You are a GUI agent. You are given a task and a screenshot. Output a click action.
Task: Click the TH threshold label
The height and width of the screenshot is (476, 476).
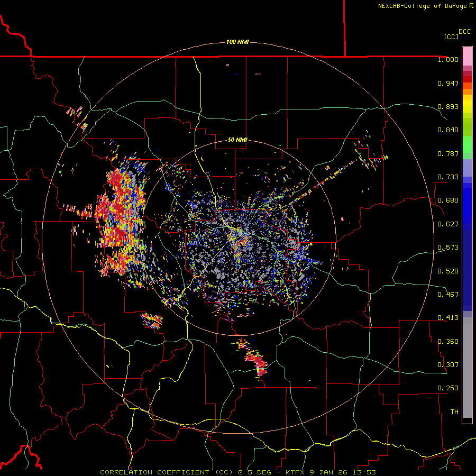tap(454, 412)
